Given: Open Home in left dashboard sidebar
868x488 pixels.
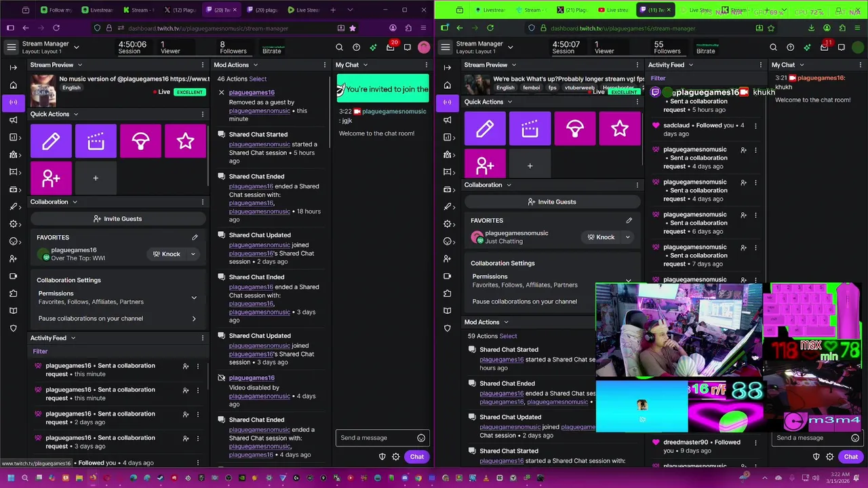Looking at the screenshot, I should tap(13, 85).
